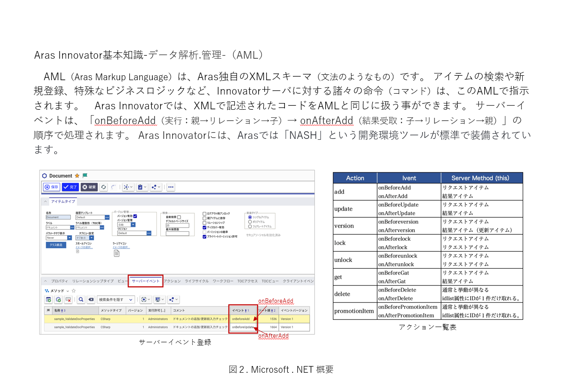The height and width of the screenshot is (392, 581).
Task: Expand the メソッド chevron dropdown
Action: [68, 291]
